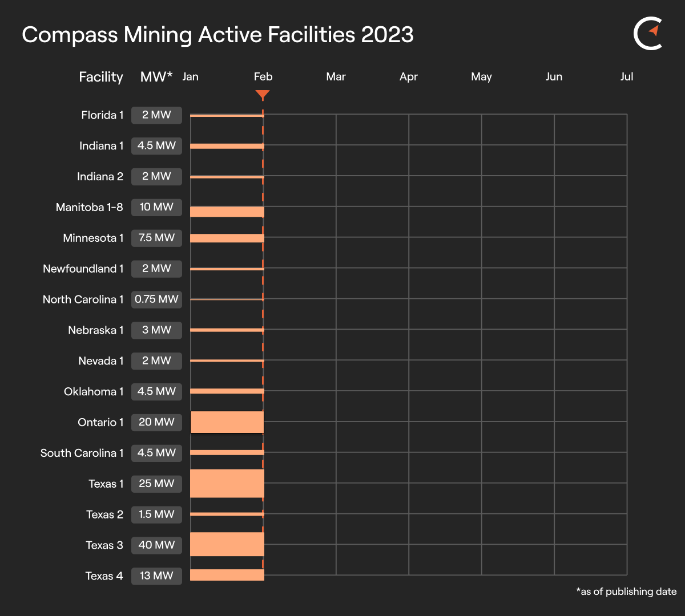Select the Oklahoma 1 facility label
The height and width of the screenshot is (616, 685).
pyautogui.click(x=94, y=392)
